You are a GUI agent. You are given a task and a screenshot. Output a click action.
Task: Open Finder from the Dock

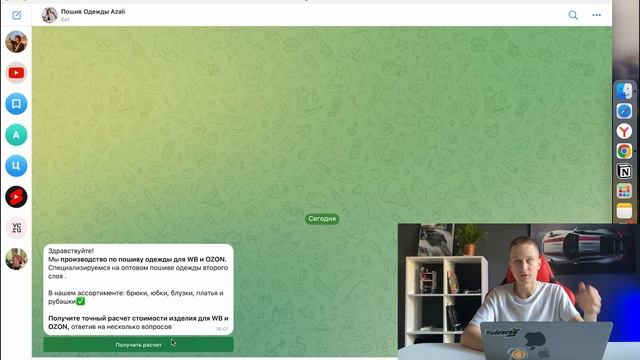624,91
